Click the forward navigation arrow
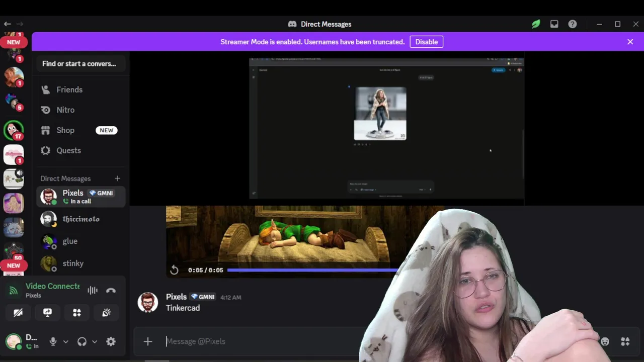Viewport: 644px width, 362px height. tap(20, 24)
